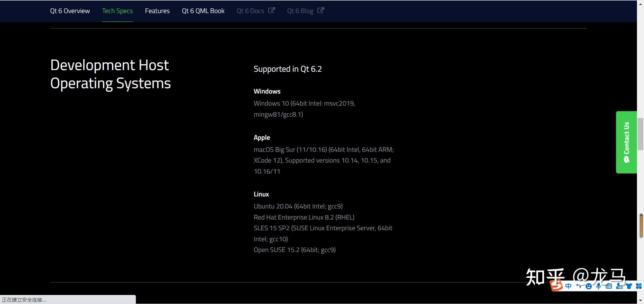Image resolution: width=644 pixels, height=304 pixels.
Task: Open the Qt 6 Docs link
Action: click(x=250, y=11)
